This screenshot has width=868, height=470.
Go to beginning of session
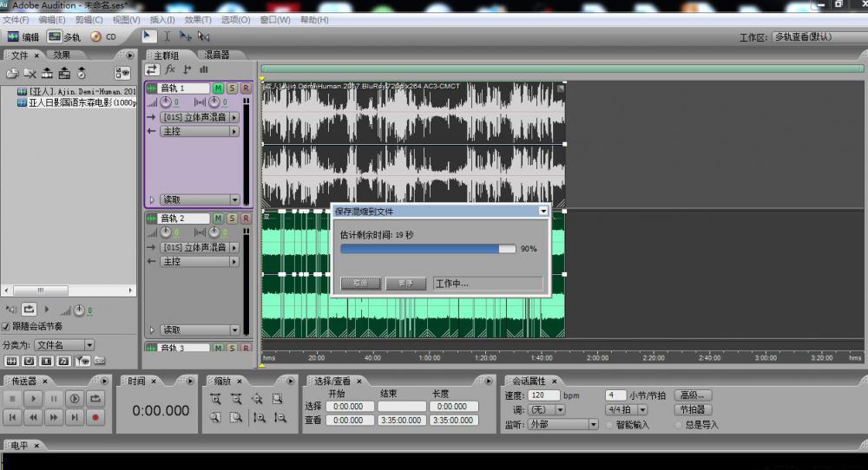pyautogui.click(x=12, y=417)
